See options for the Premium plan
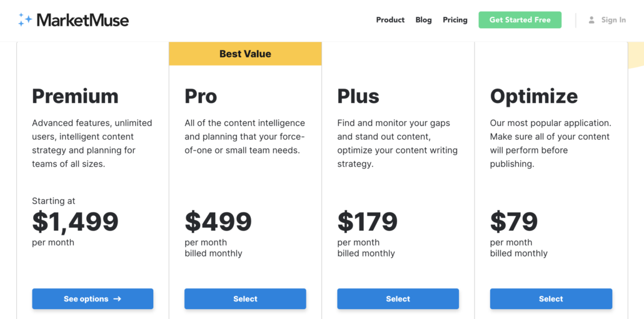The width and height of the screenshot is (644, 319). pyautogui.click(x=93, y=299)
